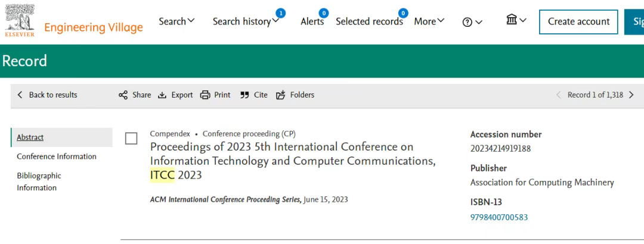Jump to Conference Information section

pos(57,157)
